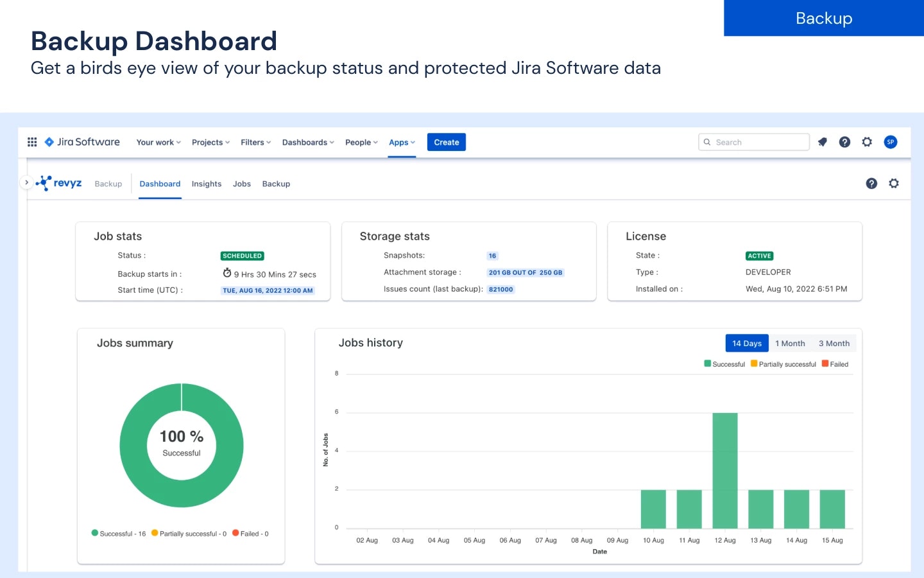Open the Projects dropdown menu

point(210,143)
